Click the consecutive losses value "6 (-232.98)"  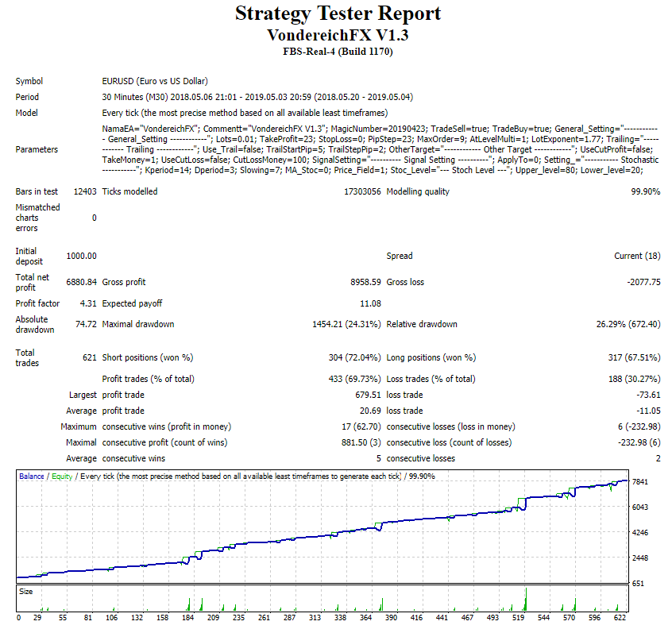[639, 426]
